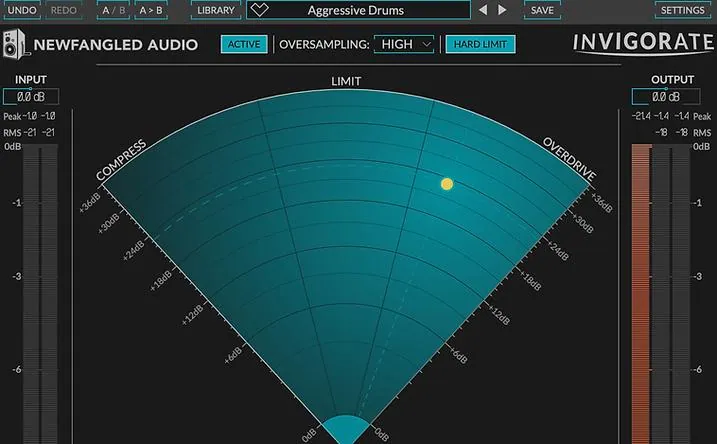Screen dimensions: 717x444
Task: Click the UNDO button
Action: click(22, 11)
